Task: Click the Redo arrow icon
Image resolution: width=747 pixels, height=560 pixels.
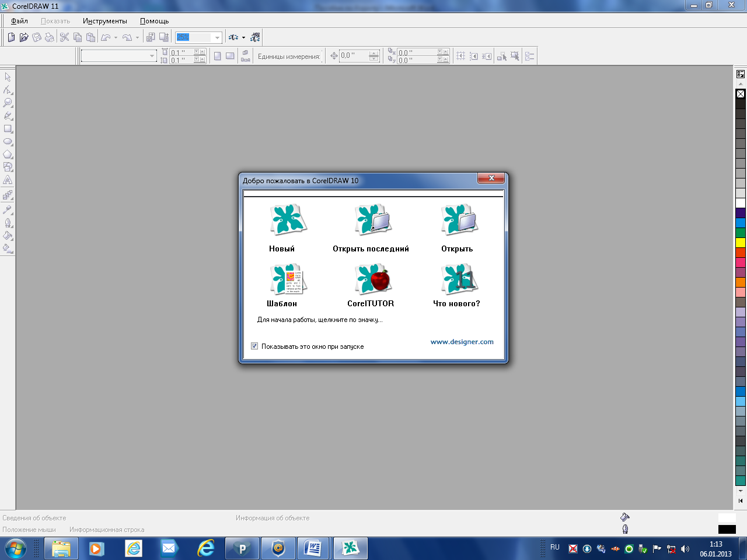Action: [127, 37]
